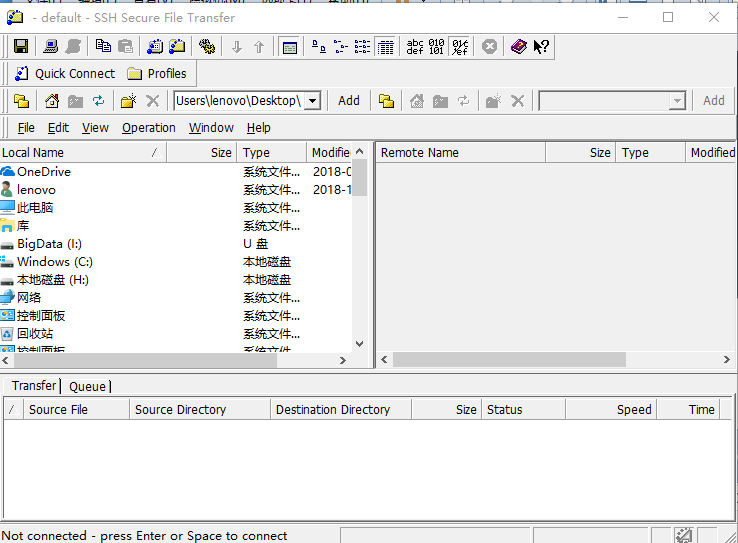Click local list scroll down arrow
This screenshot has height=543, width=738.
360,343
